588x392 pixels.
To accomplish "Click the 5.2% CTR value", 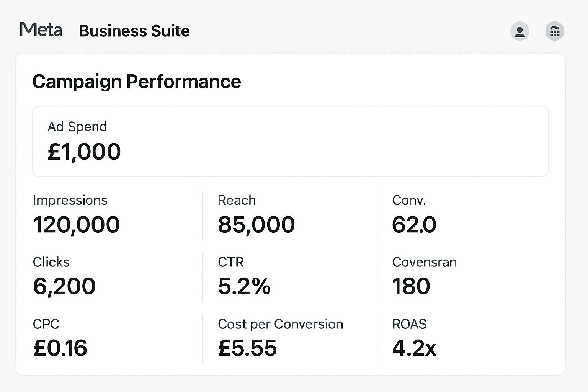I will coord(244,286).
